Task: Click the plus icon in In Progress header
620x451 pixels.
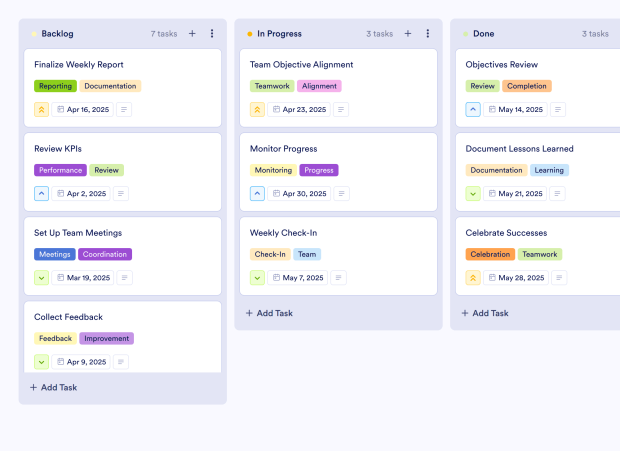Action: [408, 34]
